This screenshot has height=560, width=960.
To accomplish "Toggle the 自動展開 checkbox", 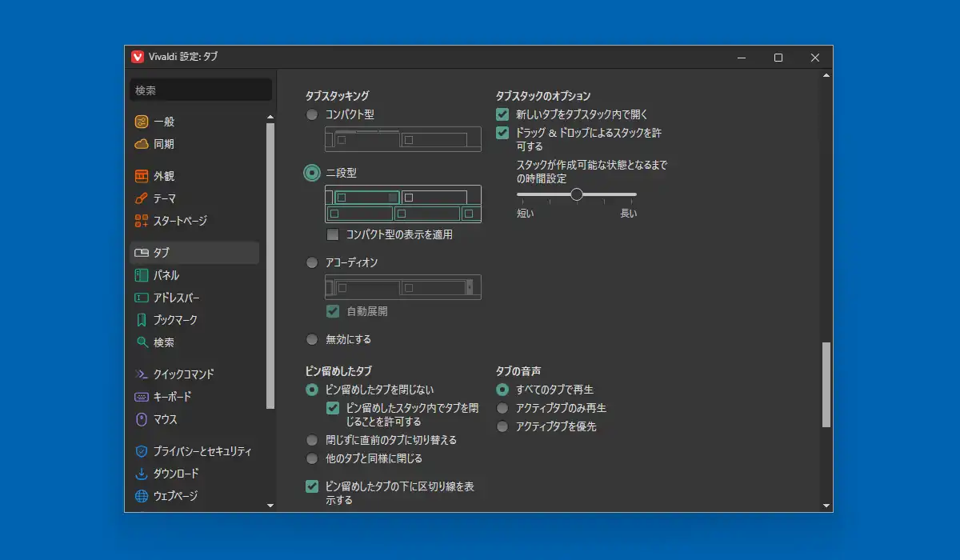I will 333,311.
